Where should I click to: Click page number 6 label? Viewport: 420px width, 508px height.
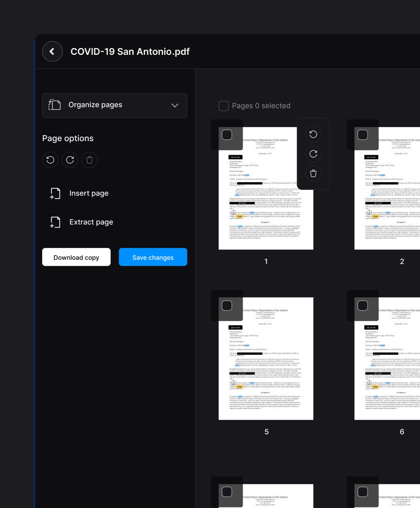[402, 432]
